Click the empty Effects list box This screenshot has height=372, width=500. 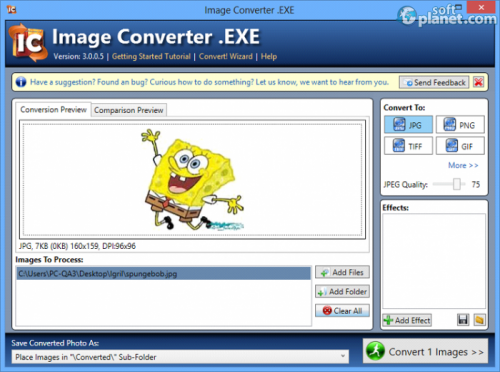point(434,261)
